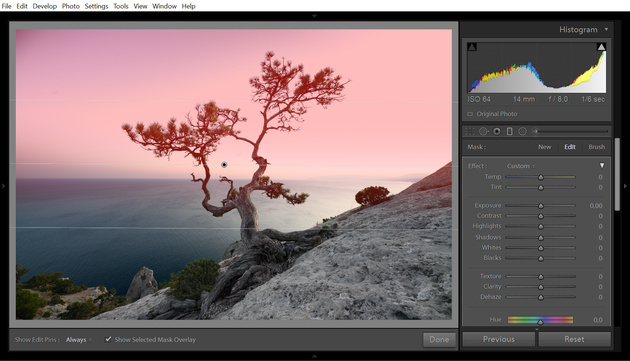
Task: Expand the top module panel arrow
Action: (x=314, y=16)
